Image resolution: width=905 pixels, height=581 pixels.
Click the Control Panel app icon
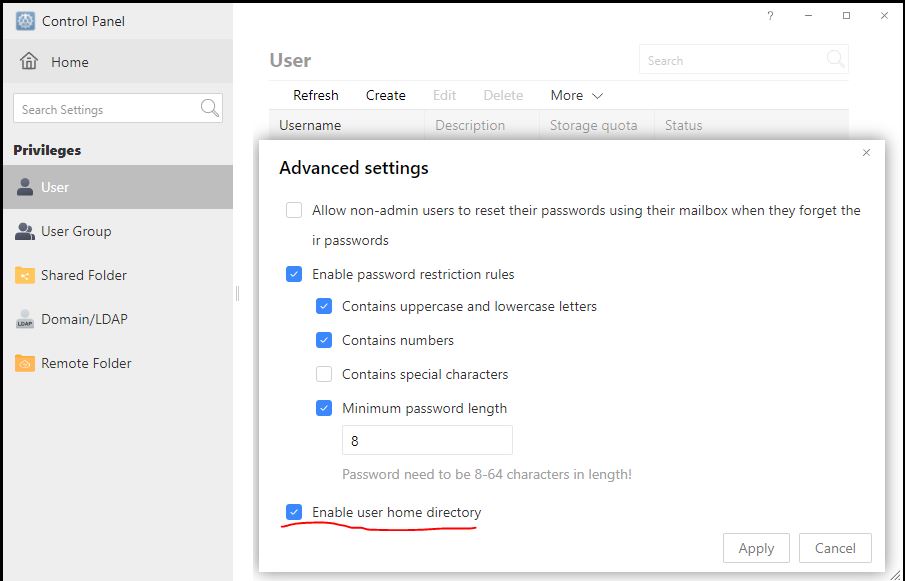click(25, 21)
